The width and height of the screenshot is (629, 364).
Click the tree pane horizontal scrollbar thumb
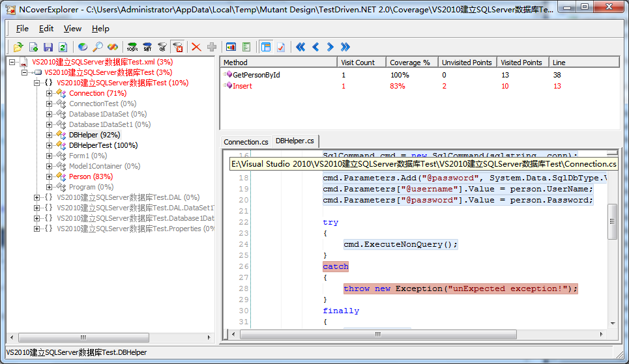(x=83, y=337)
